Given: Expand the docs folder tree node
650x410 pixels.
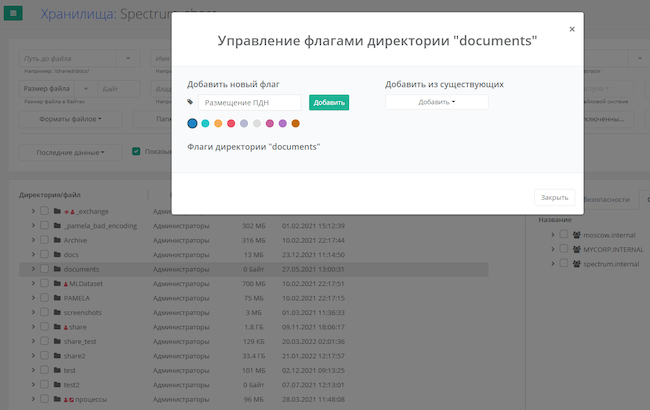Looking at the screenshot, I should tap(33, 255).
